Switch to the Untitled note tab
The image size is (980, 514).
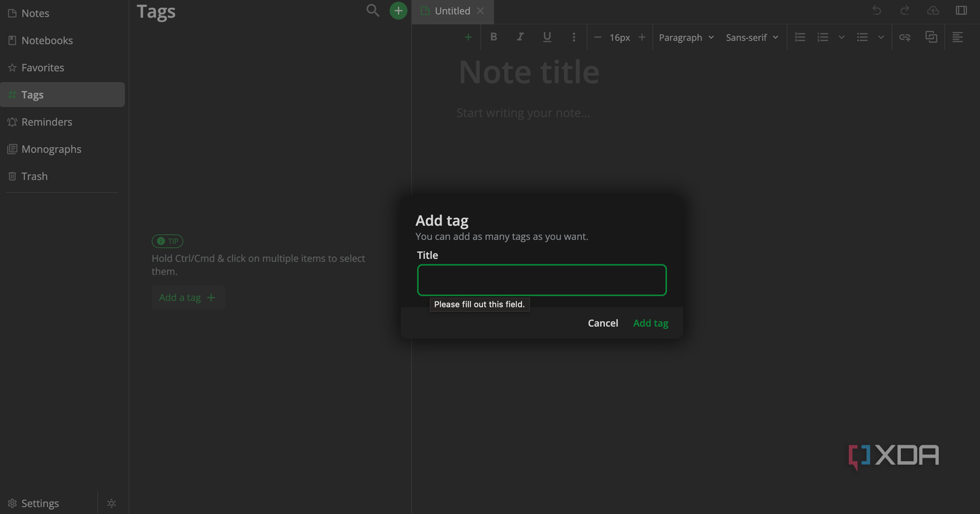[x=452, y=11]
